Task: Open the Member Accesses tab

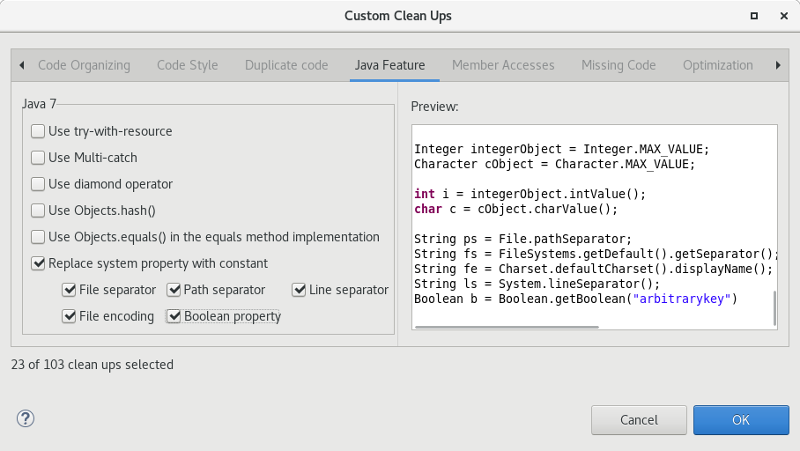Action: click(x=503, y=65)
